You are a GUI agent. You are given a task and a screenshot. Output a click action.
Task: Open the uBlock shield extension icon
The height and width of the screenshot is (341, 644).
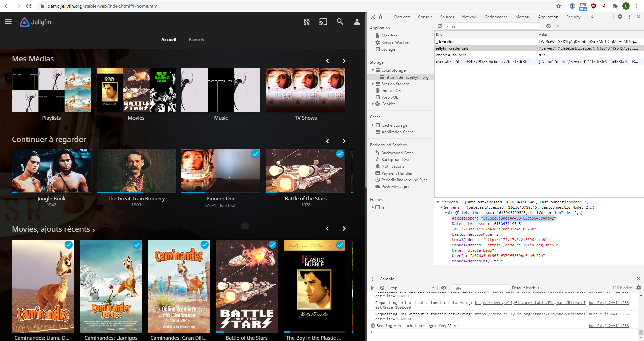click(x=594, y=6)
